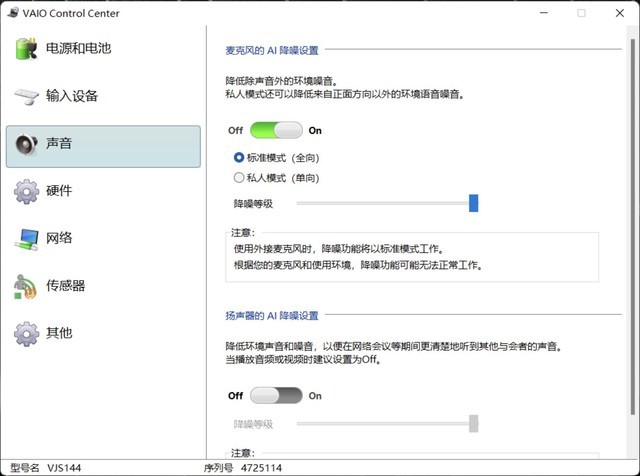Turn on speaker AI noise reduction switch
640x476 pixels.
276,396
